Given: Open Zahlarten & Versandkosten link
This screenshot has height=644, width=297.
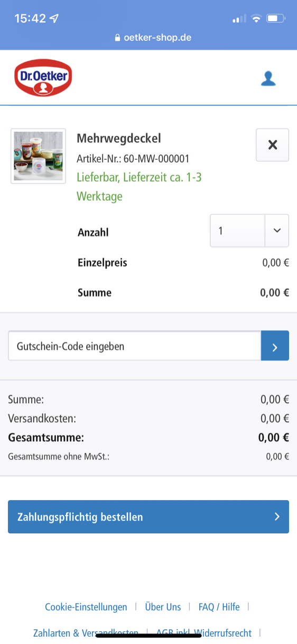Looking at the screenshot, I should pyautogui.click(x=86, y=633).
